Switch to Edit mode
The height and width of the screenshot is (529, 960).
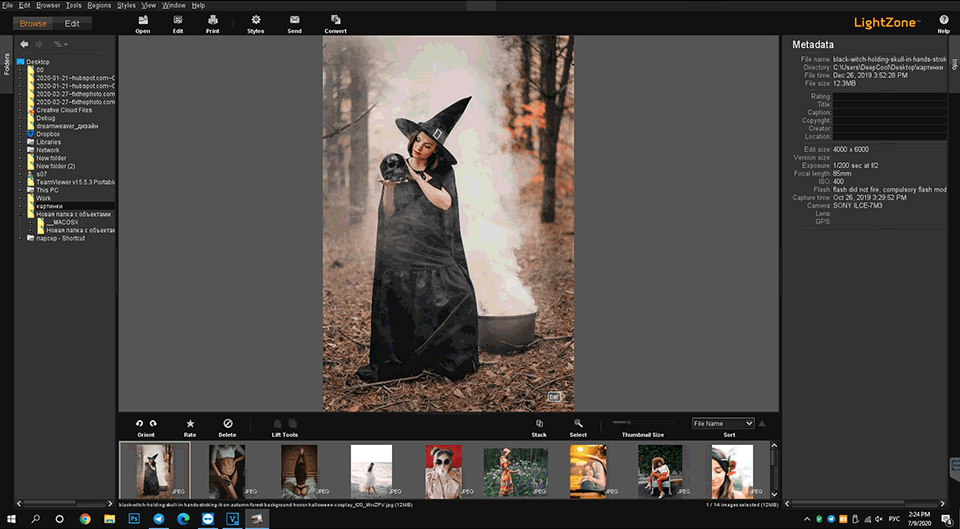pyautogui.click(x=72, y=24)
